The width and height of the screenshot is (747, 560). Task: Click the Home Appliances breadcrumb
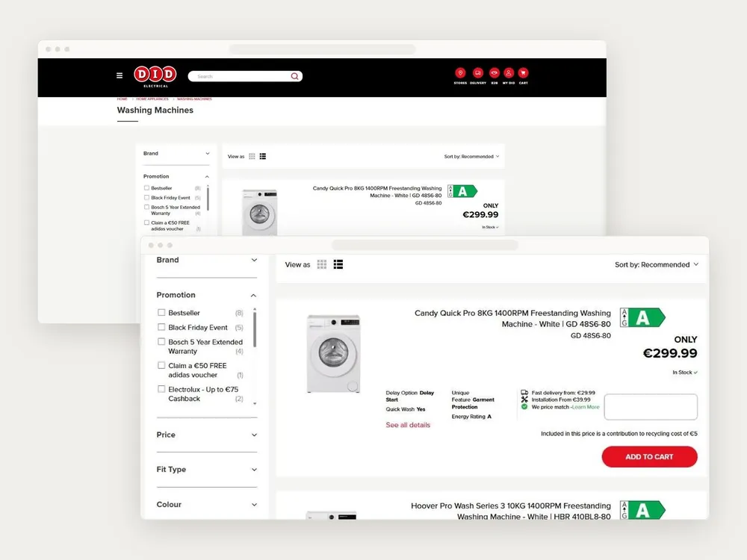(152, 99)
